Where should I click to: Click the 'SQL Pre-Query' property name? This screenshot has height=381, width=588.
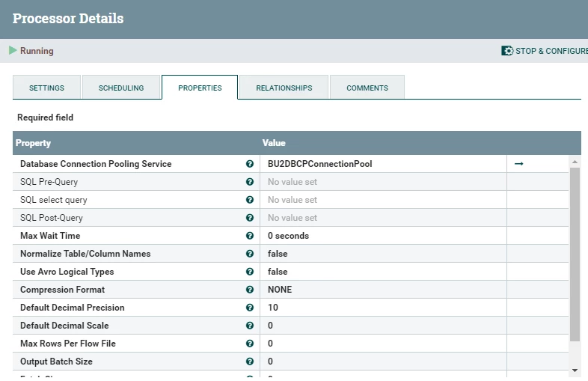(49, 182)
